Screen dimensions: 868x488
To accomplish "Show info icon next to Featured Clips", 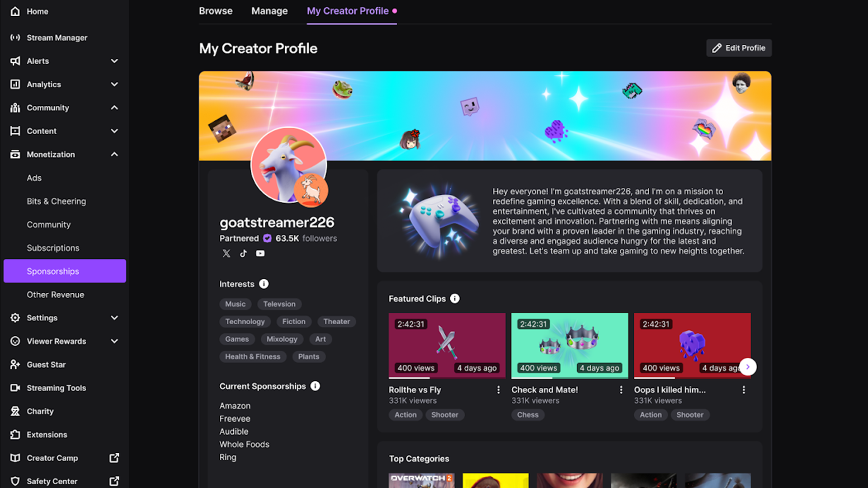I will (455, 299).
